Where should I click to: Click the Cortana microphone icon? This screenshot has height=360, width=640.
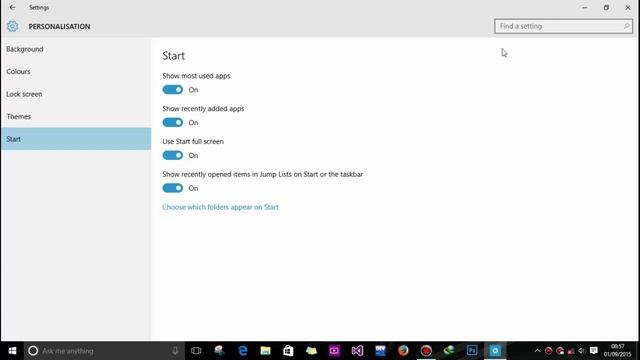175,351
